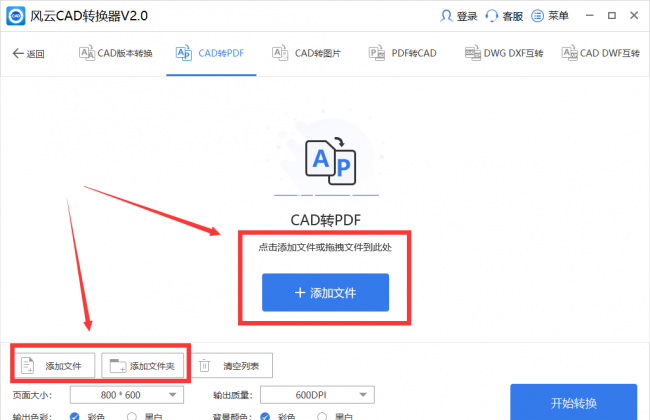650x420 pixels.
Task: Click the 风云CAD转换器 app logo icon
Action: pyautogui.click(x=16, y=16)
